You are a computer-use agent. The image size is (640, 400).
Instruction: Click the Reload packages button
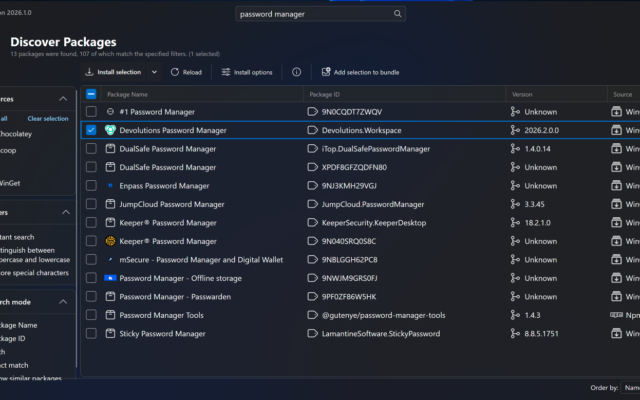coord(186,72)
